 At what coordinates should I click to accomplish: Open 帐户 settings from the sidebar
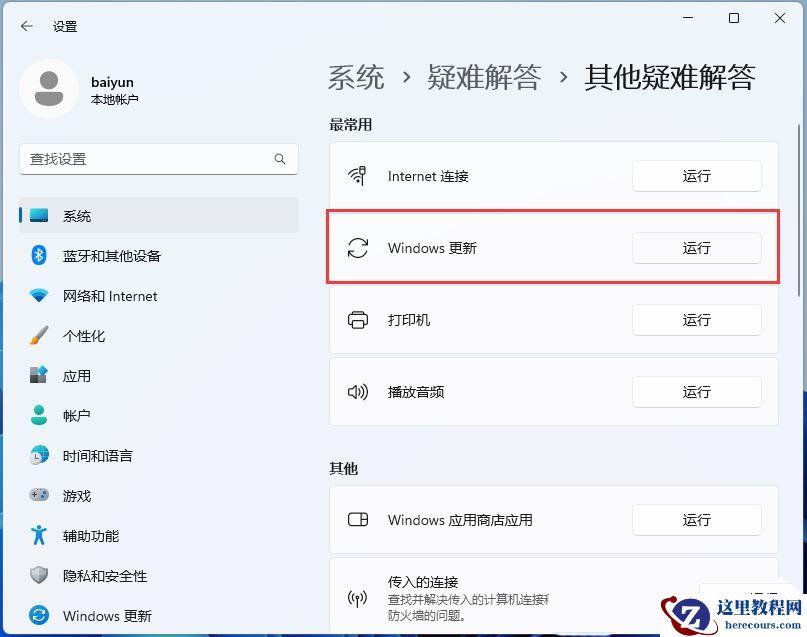click(78, 416)
